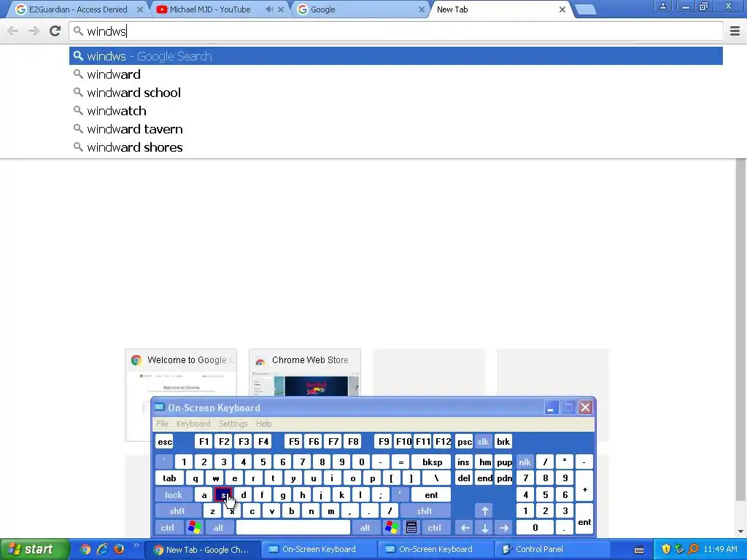The height and width of the screenshot is (560, 747).
Task: Toggle the nlk num lock key
Action: (525, 462)
